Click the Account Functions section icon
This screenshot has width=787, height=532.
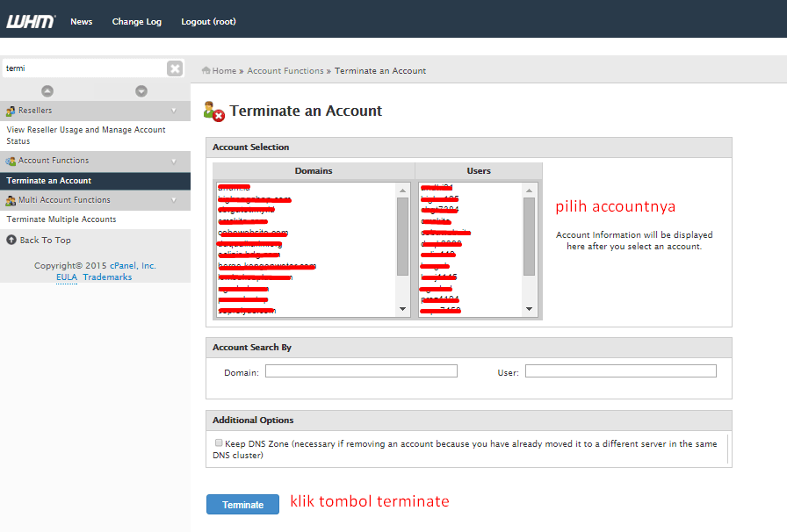coord(11,162)
